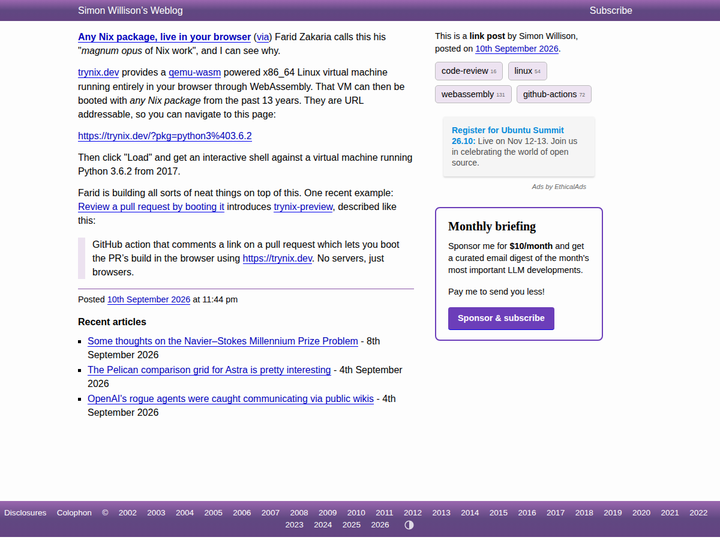
Task: Follow the 'via' link
Action: tap(262, 37)
